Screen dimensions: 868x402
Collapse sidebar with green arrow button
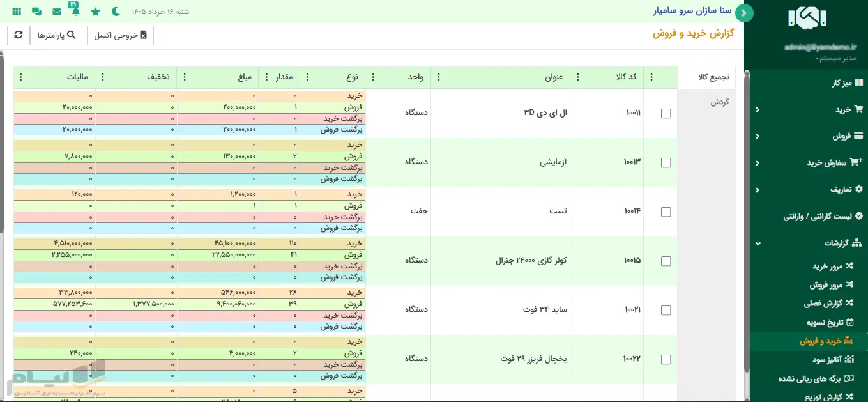coord(744,13)
